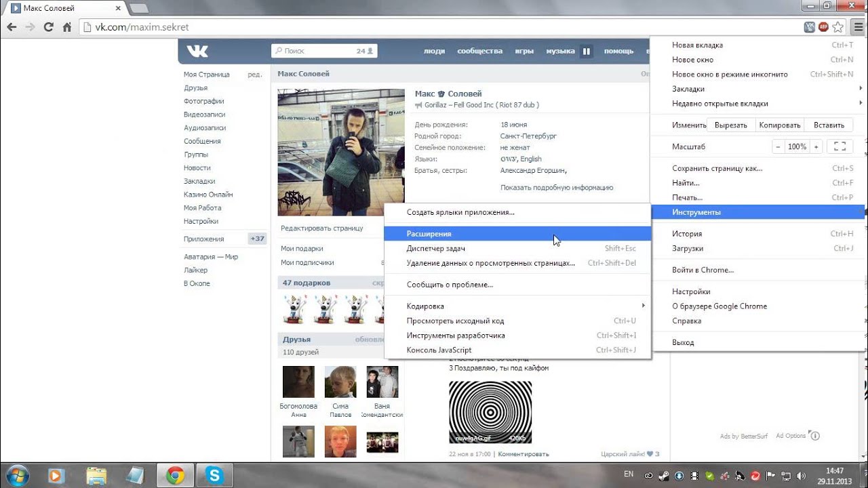Choose Диспетчер задач menu item
Image resolution: width=868 pixels, height=488 pixels.
tap(517, 249)
